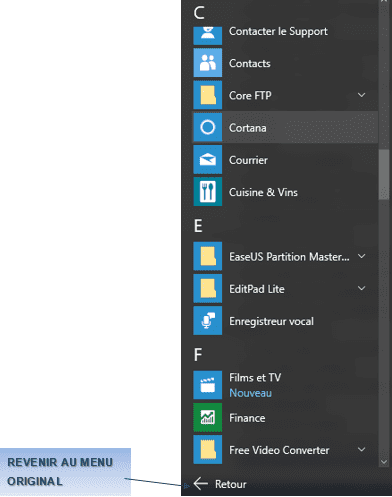Select the Cortana label

(248, 128)
